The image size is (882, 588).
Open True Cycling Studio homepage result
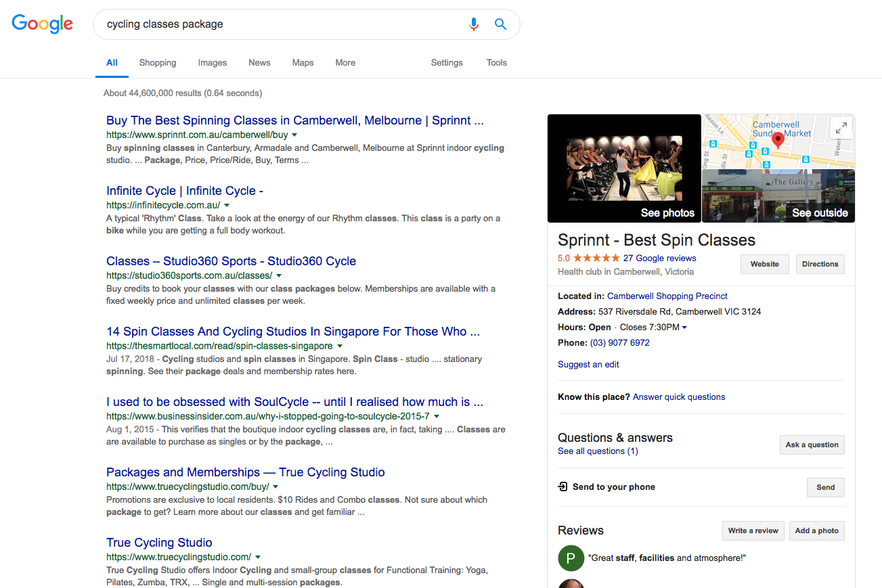click(x=159, y=543)
